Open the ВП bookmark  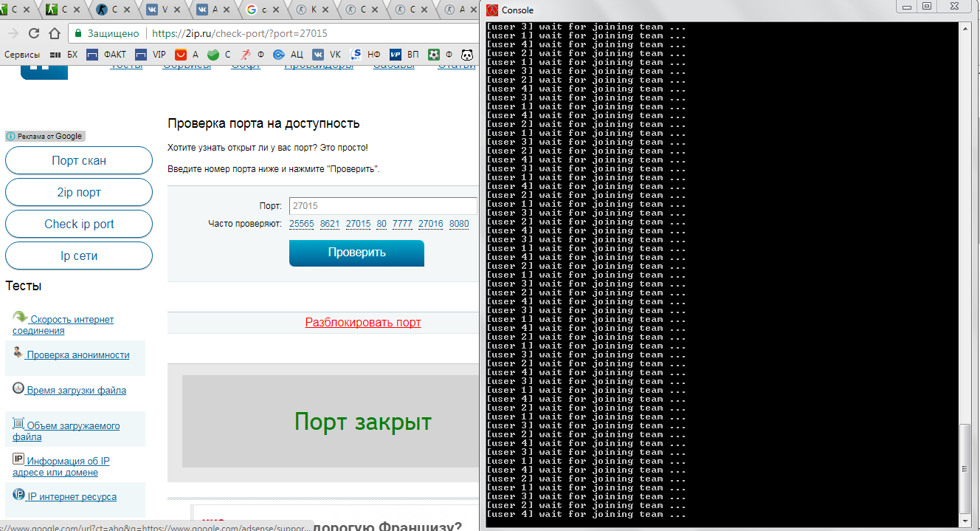pyautogui.click(x=404, y=54)
